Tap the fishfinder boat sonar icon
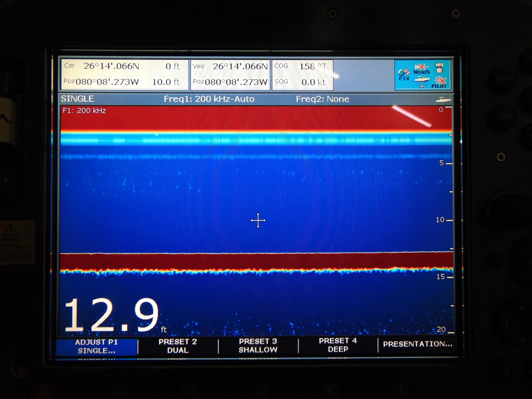The height and width of the screenshot is (399, 532). pyautogui.click(x=422, y=82)
